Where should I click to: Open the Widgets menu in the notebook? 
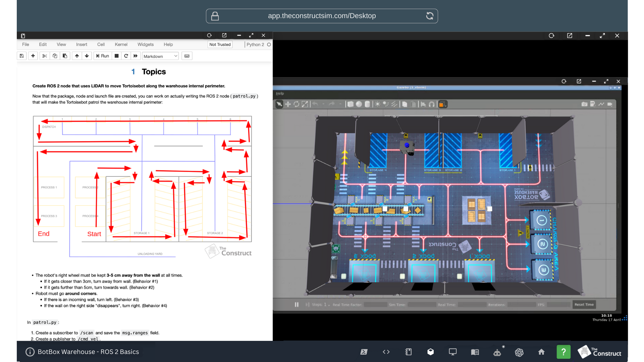[x=146, y=45]
